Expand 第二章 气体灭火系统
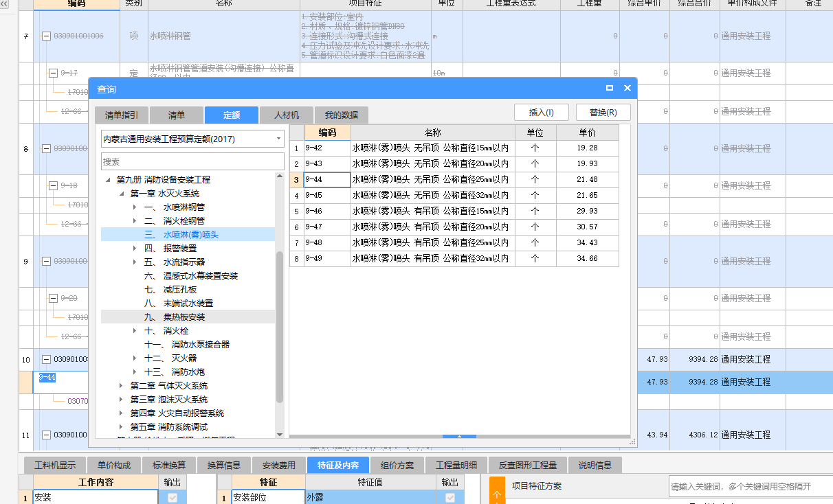 tap(122, 386)
